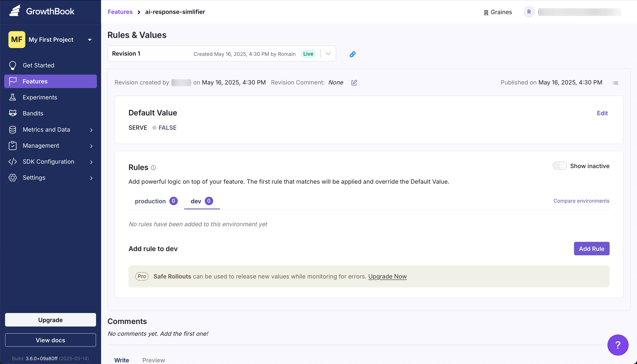The width and height of the screenshot is (637, 364).
Task: Click the Graines organization icon
Action: point(486,12)
